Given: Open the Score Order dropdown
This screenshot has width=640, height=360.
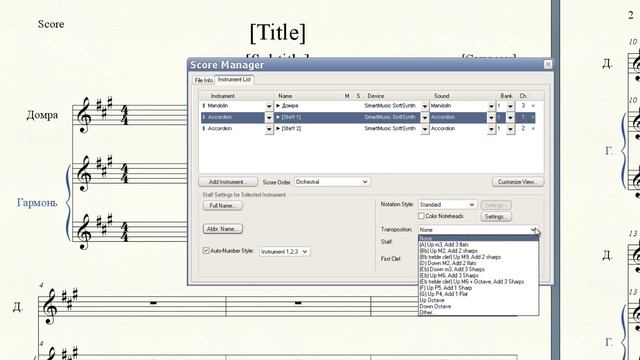Looking at the screenshot, I should (x=332, y=182).
